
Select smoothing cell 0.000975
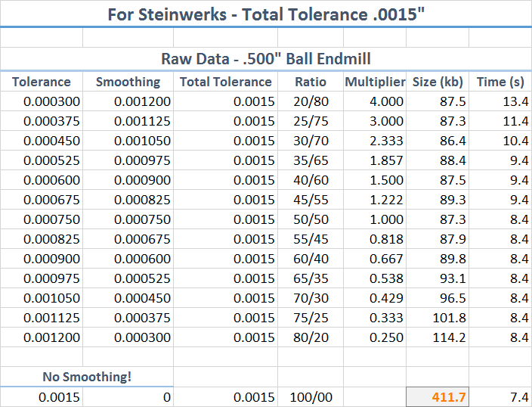tap(128, 160)
